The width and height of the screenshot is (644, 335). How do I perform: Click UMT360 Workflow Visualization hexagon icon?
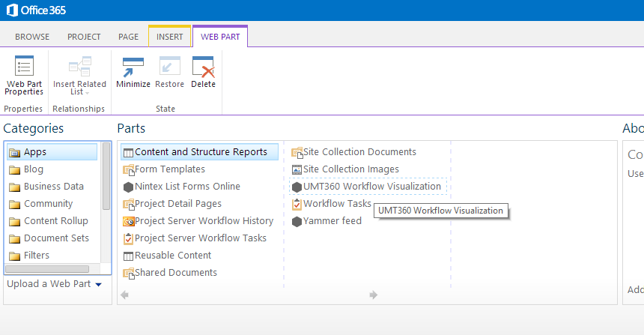coord(297,187)
